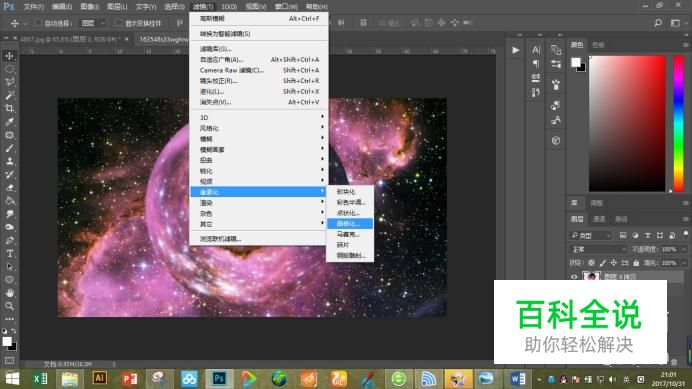
Task: Filter layers by pixel layers icon
Action: point(623,235)
